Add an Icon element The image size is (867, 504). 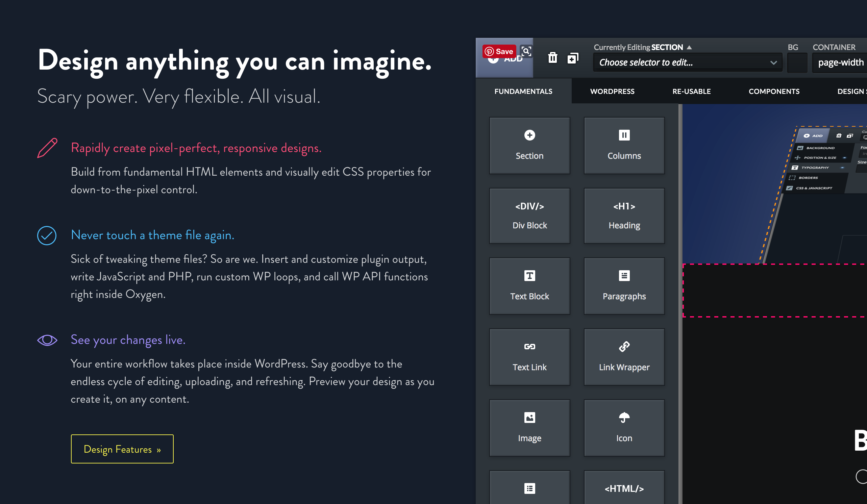coord(624,428)
